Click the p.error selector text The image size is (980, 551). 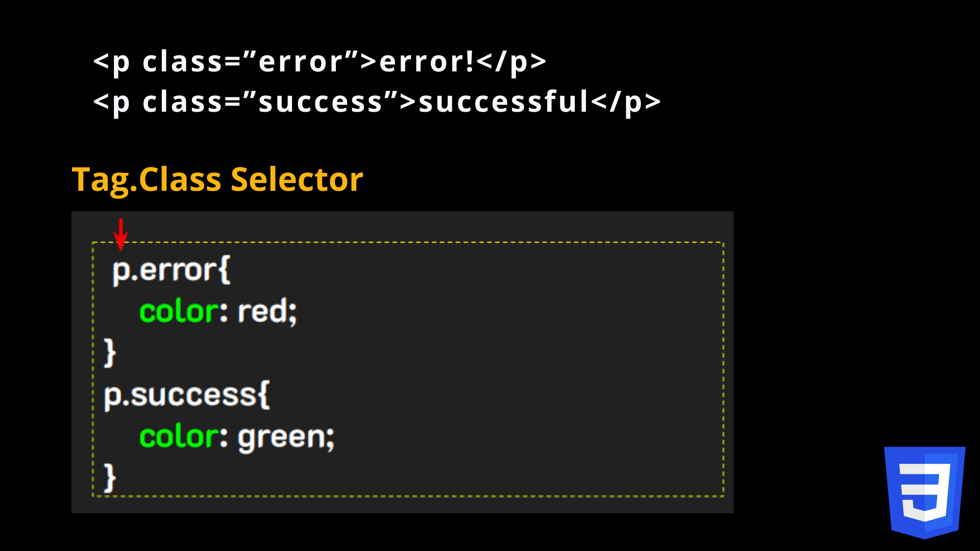coord(163,270)
